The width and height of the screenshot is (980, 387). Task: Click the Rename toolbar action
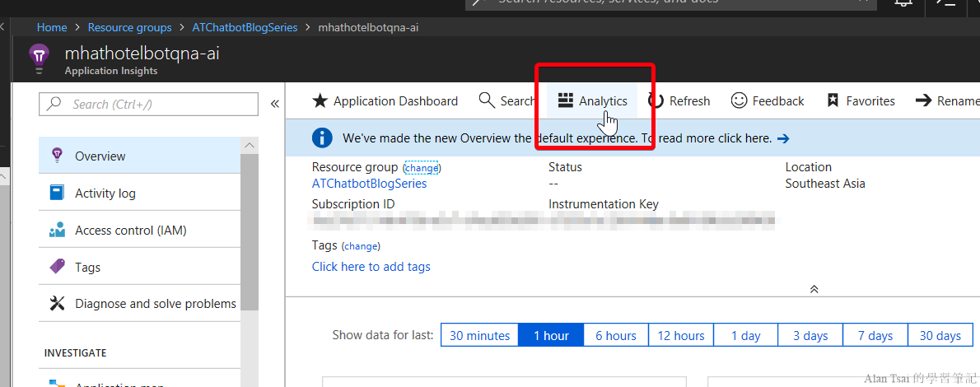pyautogui.click(x=947, y=100)
